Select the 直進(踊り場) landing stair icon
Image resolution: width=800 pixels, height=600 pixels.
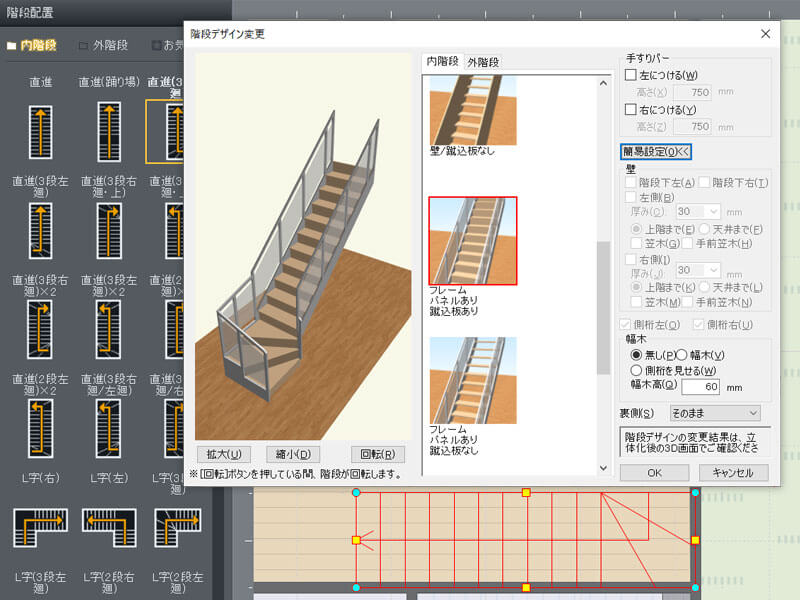pos(108,130)
